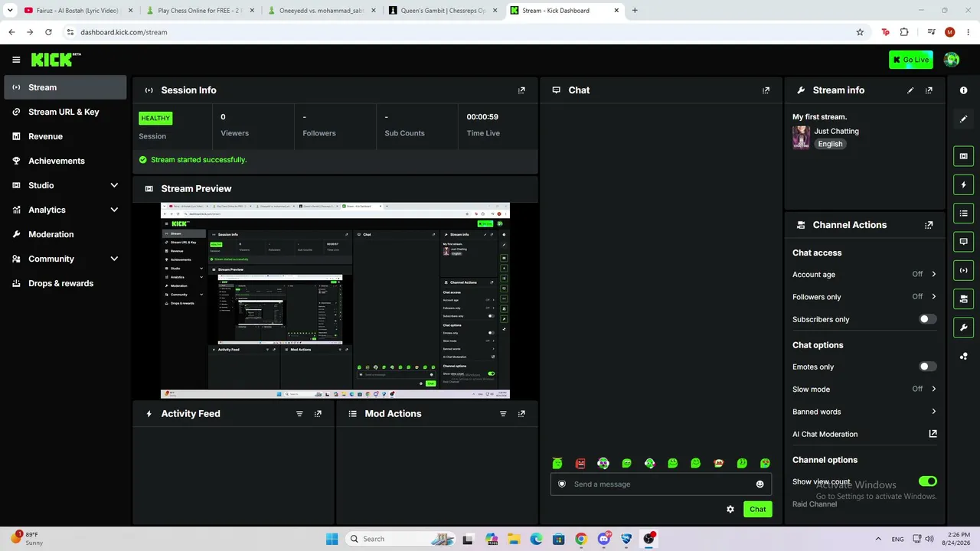Click the English language tag
Viewport: 980px width, 551px height.
830,144
